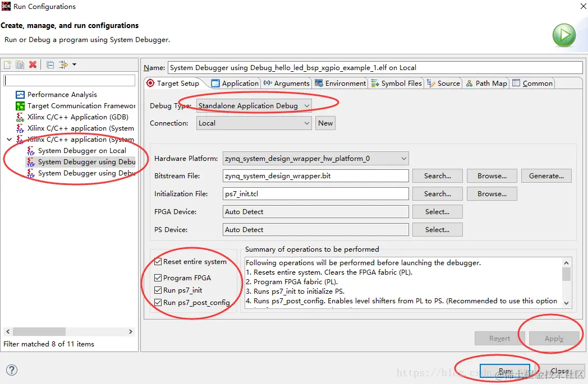
Task: Edit the configuration Name field
Action: 375,67
